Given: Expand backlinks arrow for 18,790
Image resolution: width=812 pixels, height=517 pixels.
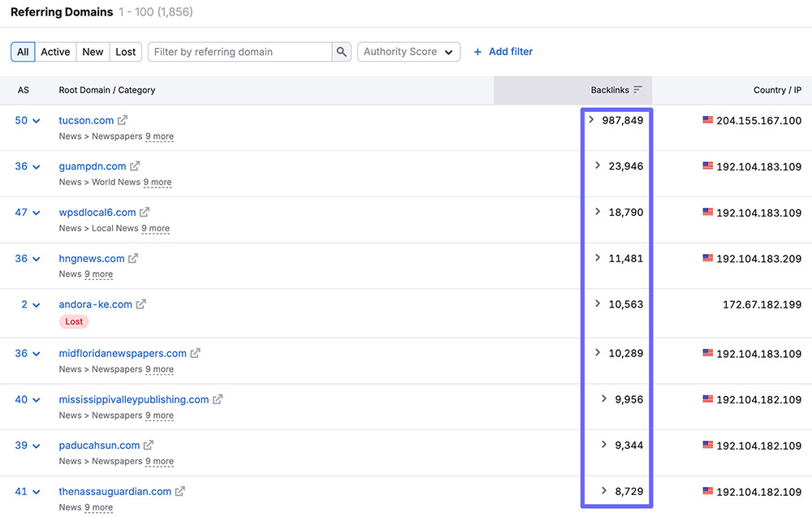Looking at the screenshot, I should (x=598, y=212).
